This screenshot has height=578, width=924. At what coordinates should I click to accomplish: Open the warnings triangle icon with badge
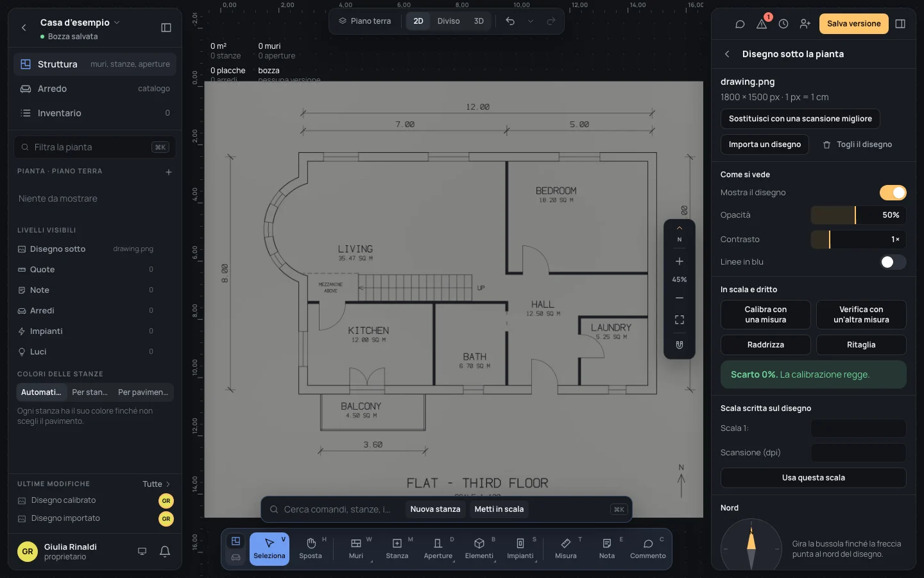click(762, 24)
